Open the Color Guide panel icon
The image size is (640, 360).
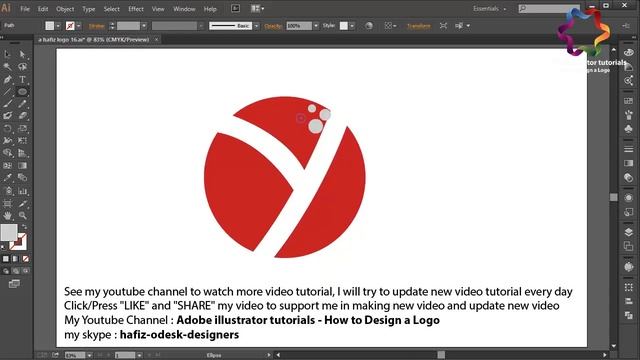coord(629,67)
